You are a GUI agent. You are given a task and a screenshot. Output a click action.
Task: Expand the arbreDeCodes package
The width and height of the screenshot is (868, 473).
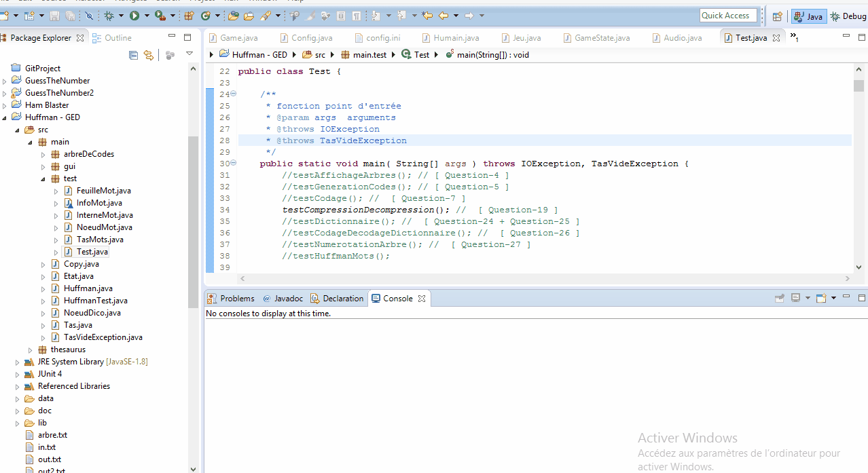(43, 154)
